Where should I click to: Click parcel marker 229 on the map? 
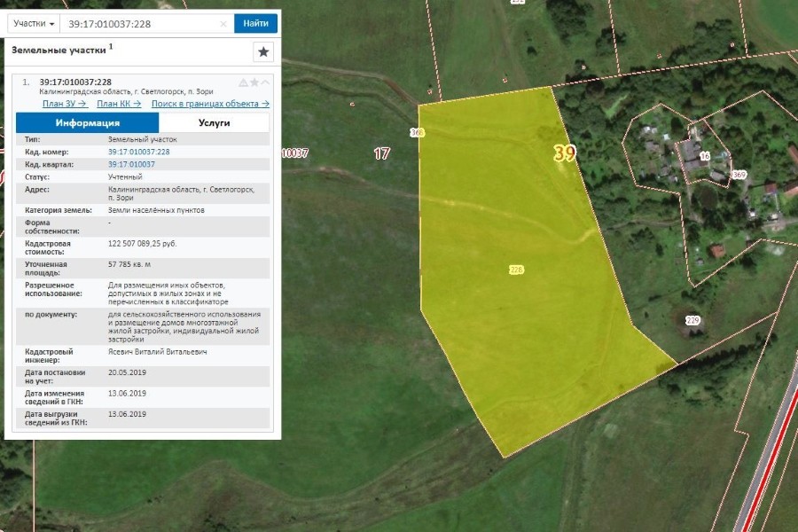pos(692,320)
